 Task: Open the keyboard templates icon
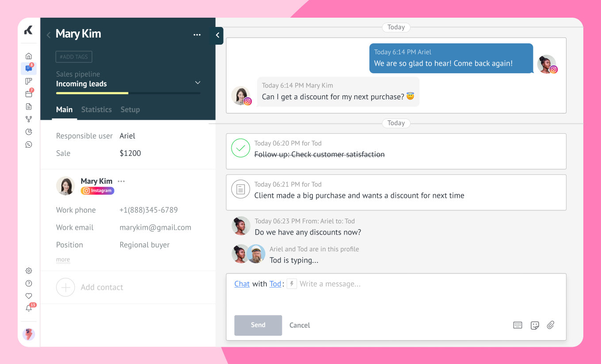[518, 325]
